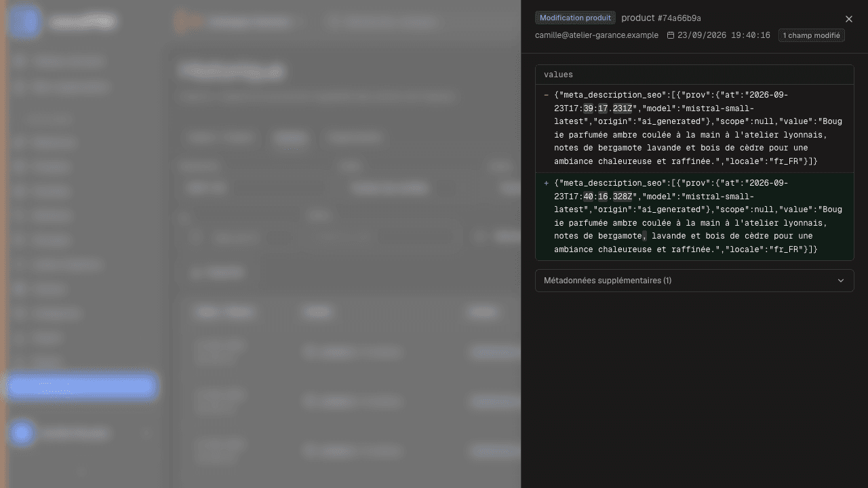The image size is (868, 488).
Task: Click highlighted 231Z in the removed value
Action: tap(623, 108)
